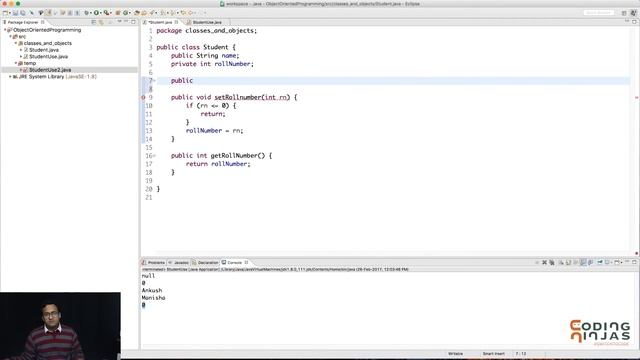This screenshot has width=640, height=360.
Task: Place cursor in 'public' on line 7
Action: [x=182, y=80]
